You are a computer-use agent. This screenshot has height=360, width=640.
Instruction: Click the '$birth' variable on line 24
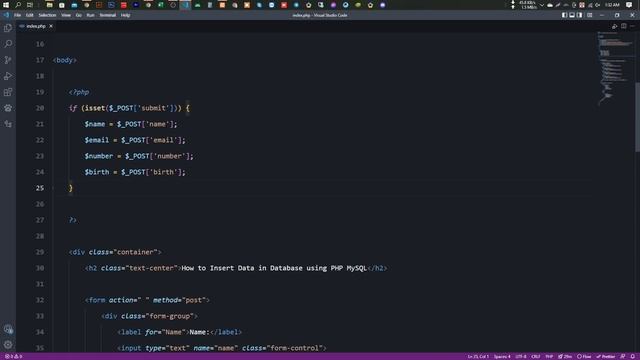pos(97,172)
